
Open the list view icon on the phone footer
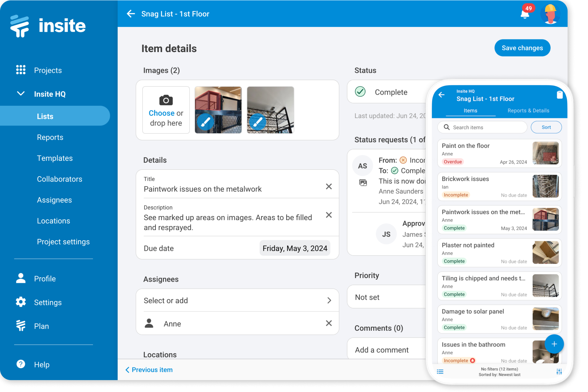tap(440, 371)
